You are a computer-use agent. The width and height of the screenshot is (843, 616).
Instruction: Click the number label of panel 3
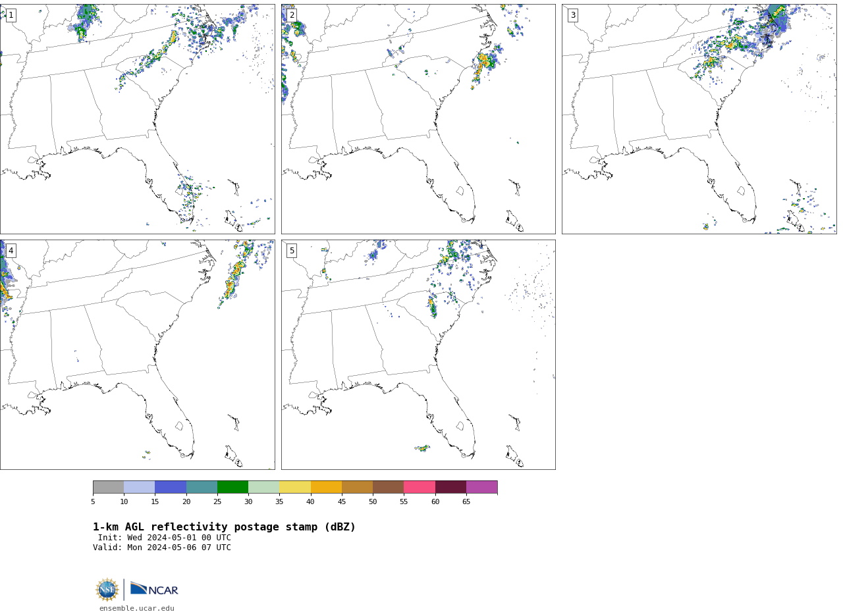572,15
